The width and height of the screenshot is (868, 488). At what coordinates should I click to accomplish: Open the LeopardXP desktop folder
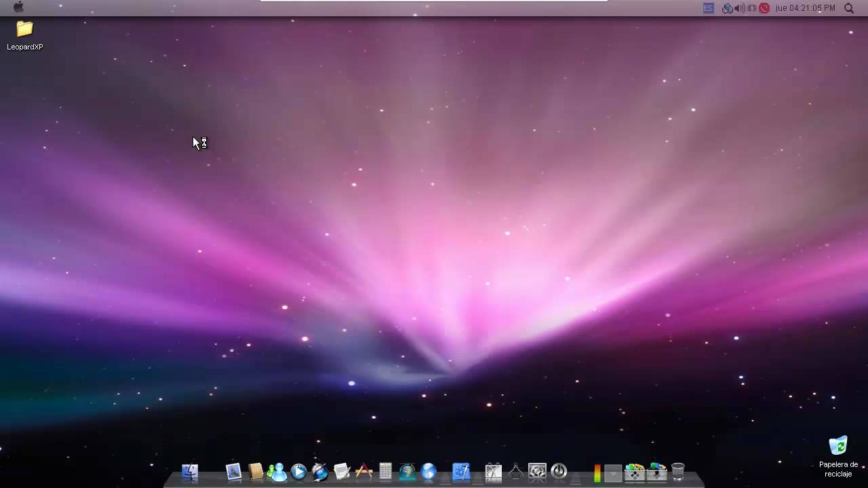click(24, 35)
